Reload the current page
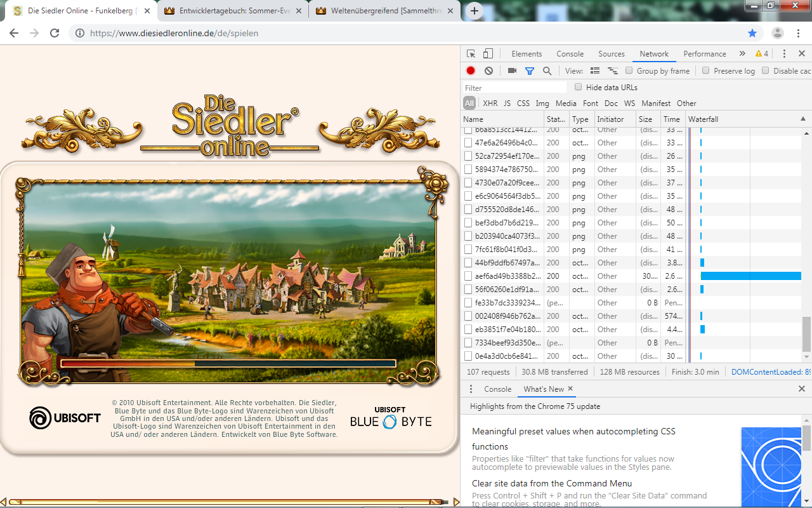812x508 pixels. tap(55, 33)
